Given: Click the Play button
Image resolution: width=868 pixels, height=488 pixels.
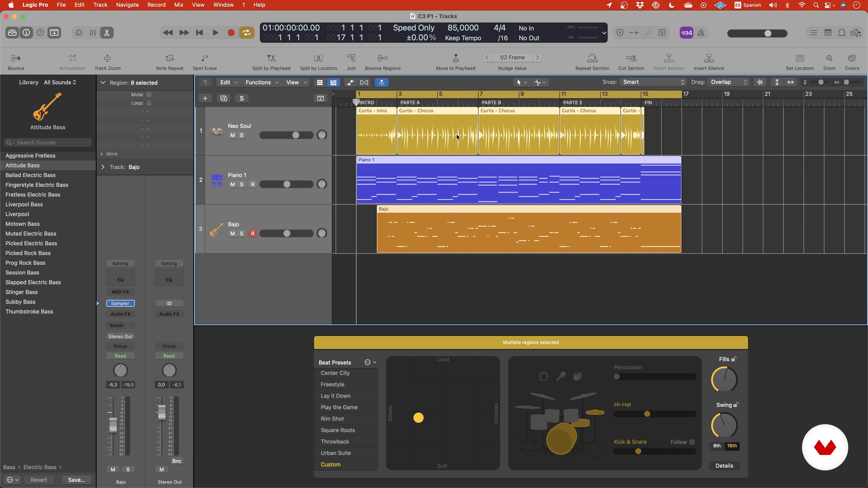Looking at the screenshot, I should (215, 33).
